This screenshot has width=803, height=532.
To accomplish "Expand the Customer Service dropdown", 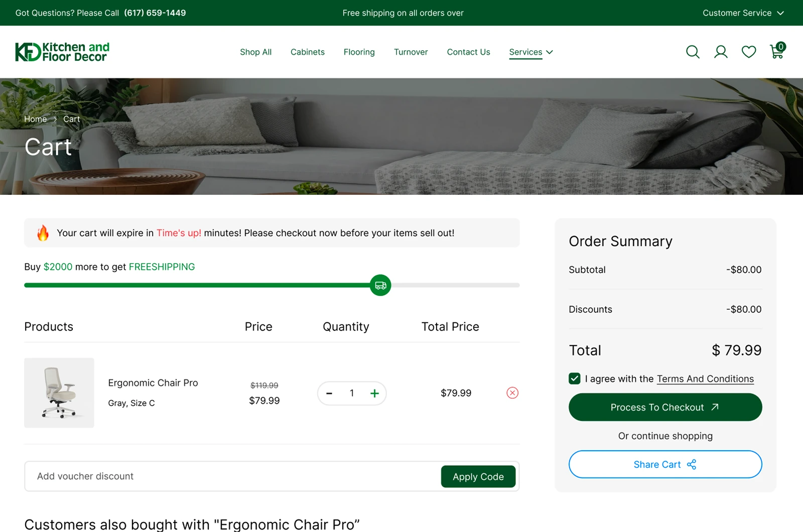I will pyautogui.click(x=743, y=13).
